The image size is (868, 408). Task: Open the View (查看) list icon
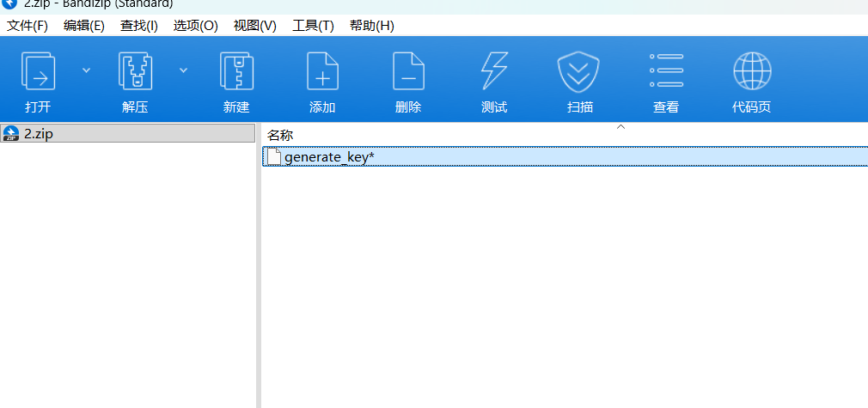[666, 70]
